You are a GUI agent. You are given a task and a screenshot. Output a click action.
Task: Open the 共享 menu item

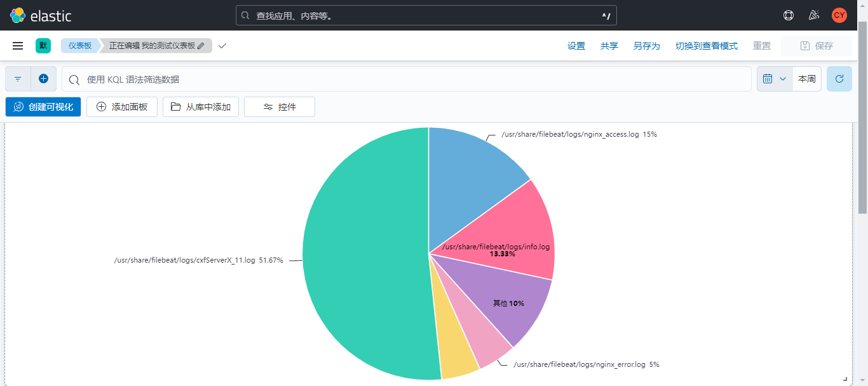pos(609,46)
